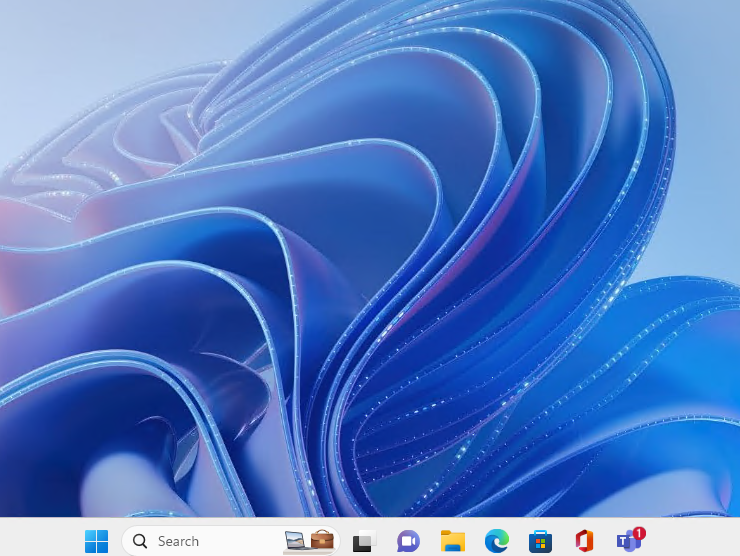Open the Microsoft Store app
This screenshot has width=740, height=556.
click(540, 541)
